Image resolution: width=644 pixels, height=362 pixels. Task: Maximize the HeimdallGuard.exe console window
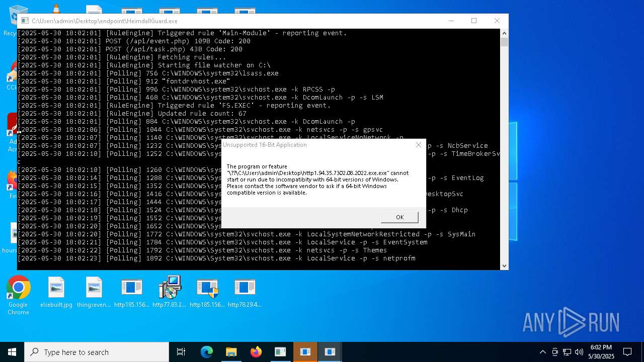[x=474, y=21]
